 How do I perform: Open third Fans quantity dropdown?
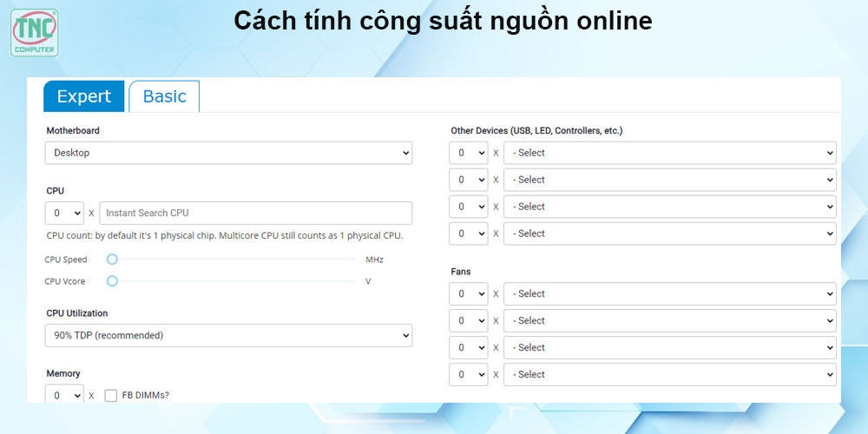(469, 348)
